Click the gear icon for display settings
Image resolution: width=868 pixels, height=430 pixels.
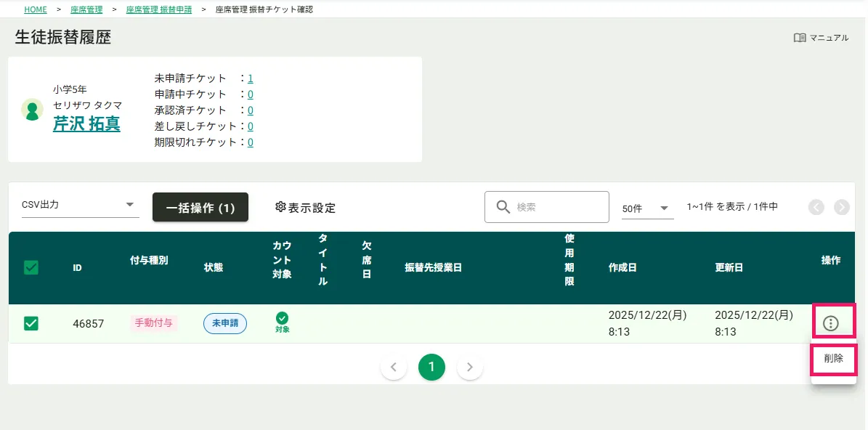click(280, 208)
